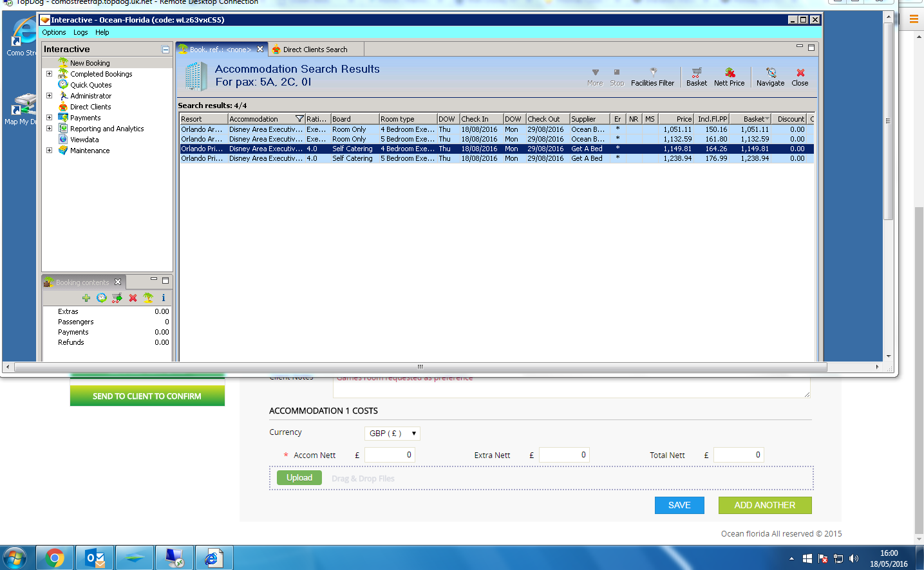Close the search results using red X
This screenshot has width=924, height=570.
coord(800,77)
